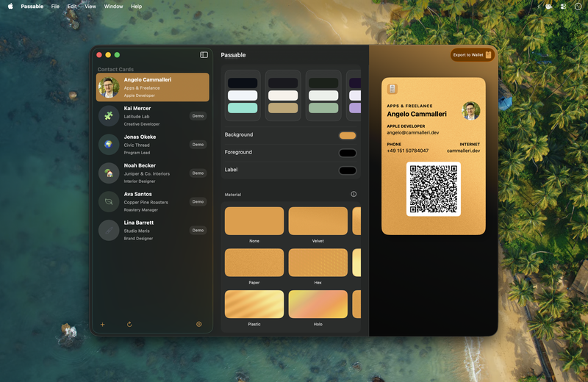Click the card logo icon on pass preview
Screen dimensions: 588x382
(392, 89)
